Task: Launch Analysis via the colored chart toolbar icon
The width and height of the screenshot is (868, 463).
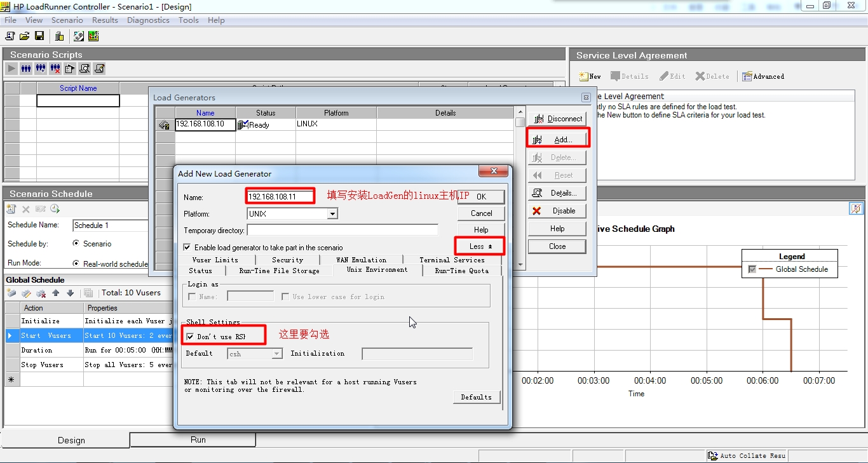Action: pyautogui.click(x=93, y=36)
